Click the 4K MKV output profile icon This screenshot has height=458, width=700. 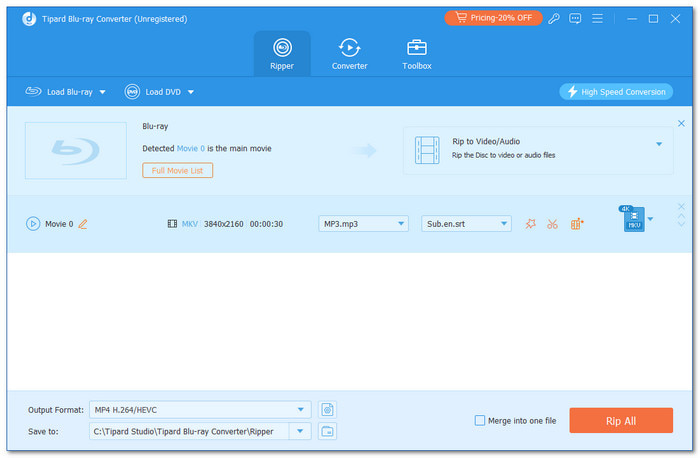click(633, 218)
